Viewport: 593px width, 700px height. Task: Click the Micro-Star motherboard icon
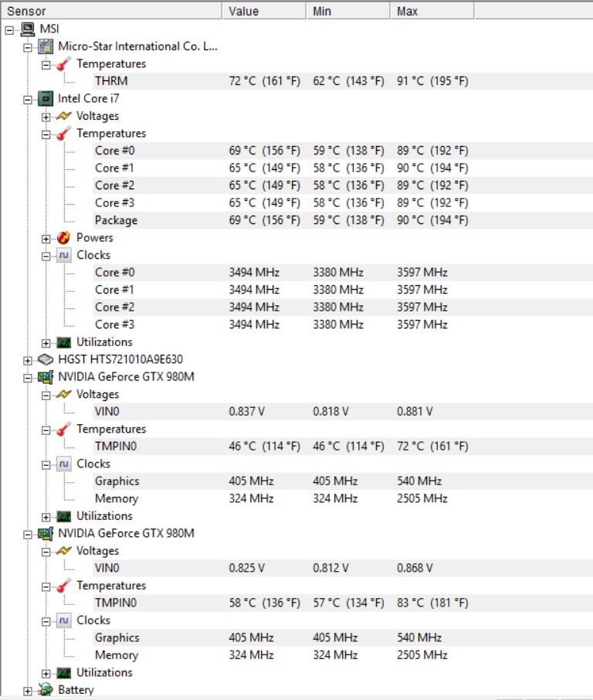[46, 46]
